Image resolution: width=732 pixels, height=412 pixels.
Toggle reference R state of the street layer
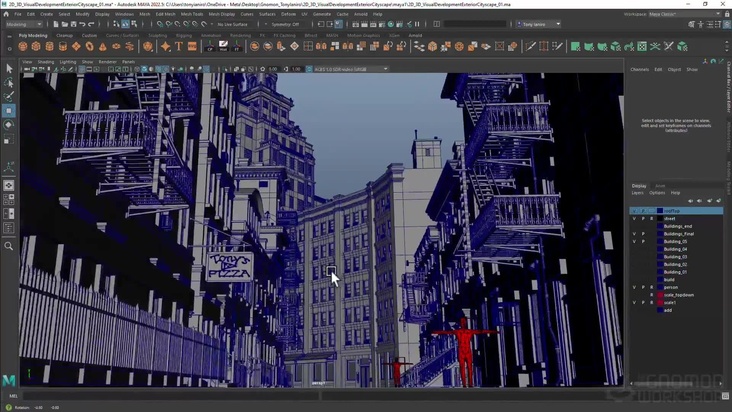[652, 218]
